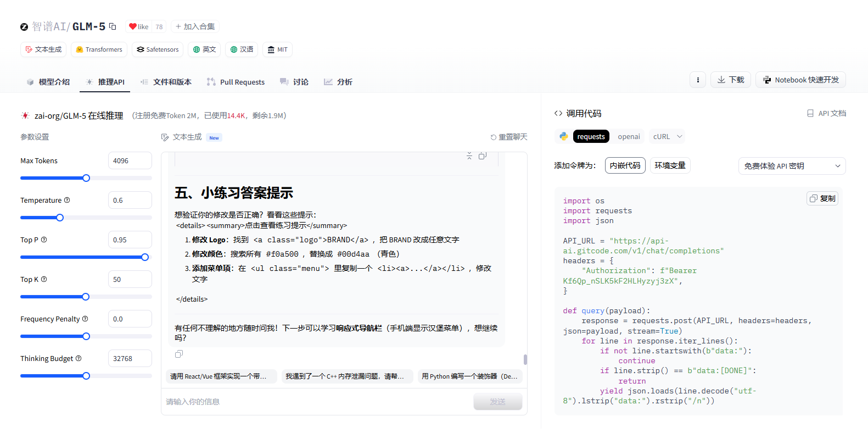The height and width of the screenshot is (433, 868).
Task: Click the Top P help icon
Action: tap(44, 240)
